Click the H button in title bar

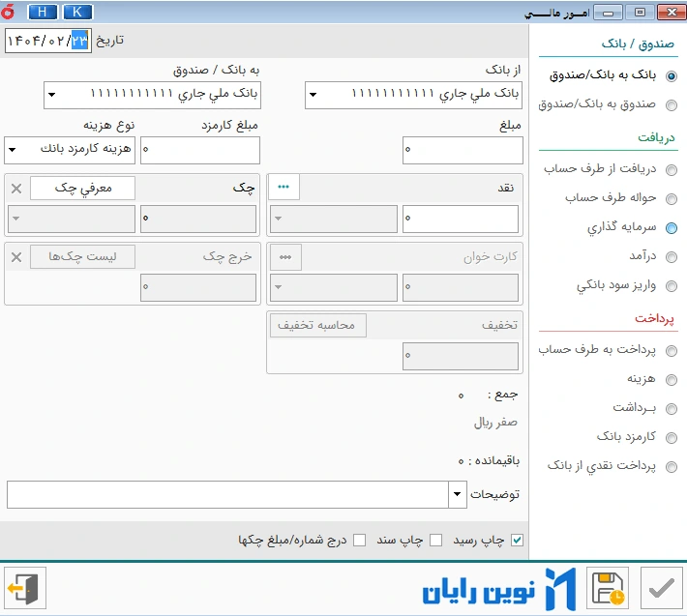42,12
